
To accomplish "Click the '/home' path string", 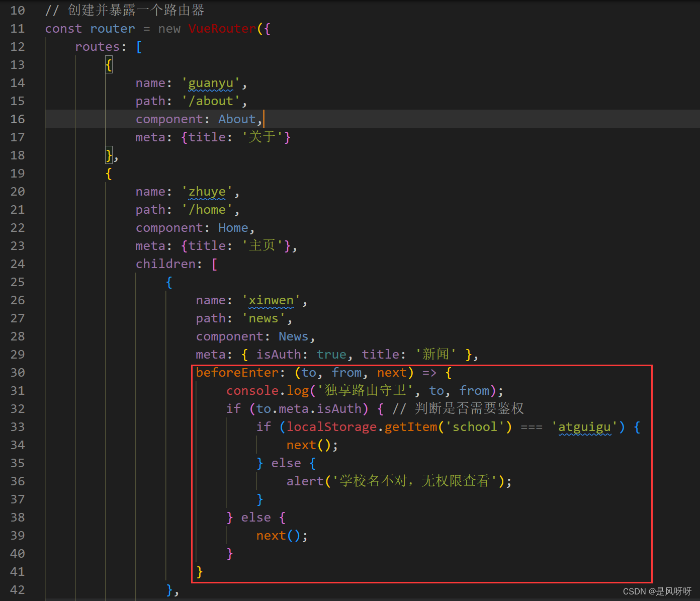I will pos(207,210).
